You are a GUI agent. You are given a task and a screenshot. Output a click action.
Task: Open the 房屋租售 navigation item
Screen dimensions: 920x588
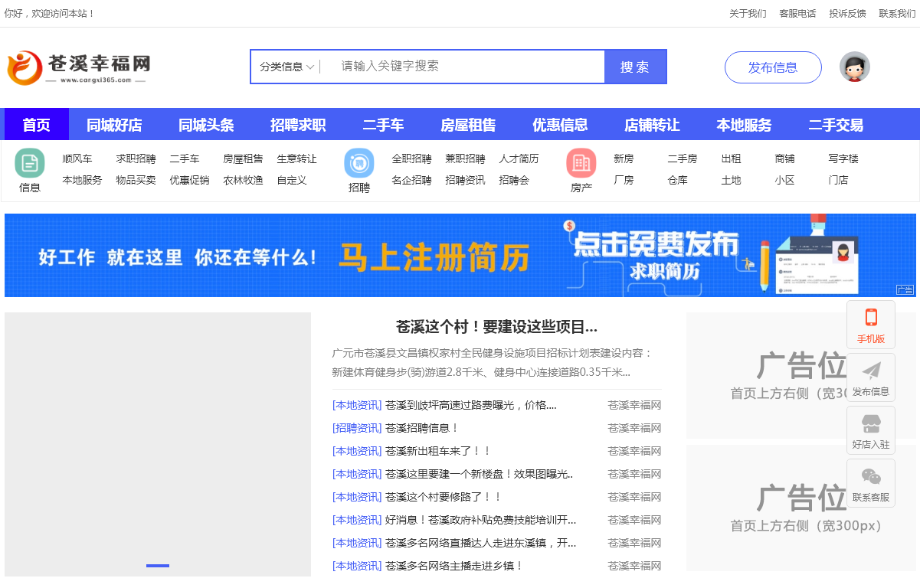click(468, 125)
